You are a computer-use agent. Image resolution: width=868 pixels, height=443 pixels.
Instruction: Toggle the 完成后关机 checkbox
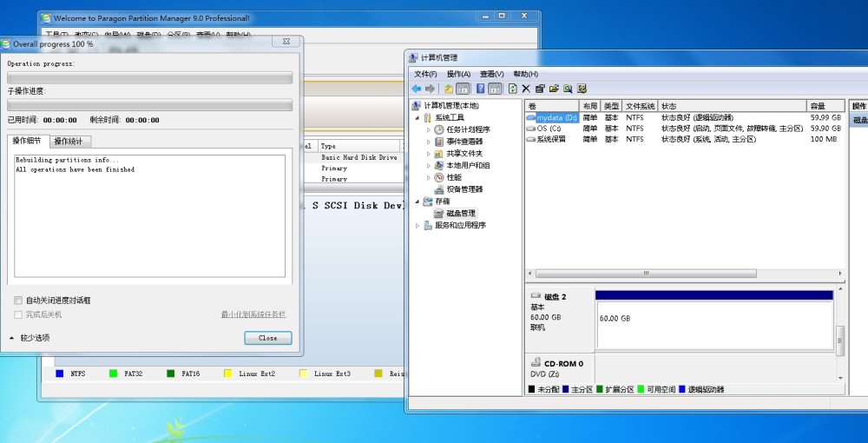[18, 314]
